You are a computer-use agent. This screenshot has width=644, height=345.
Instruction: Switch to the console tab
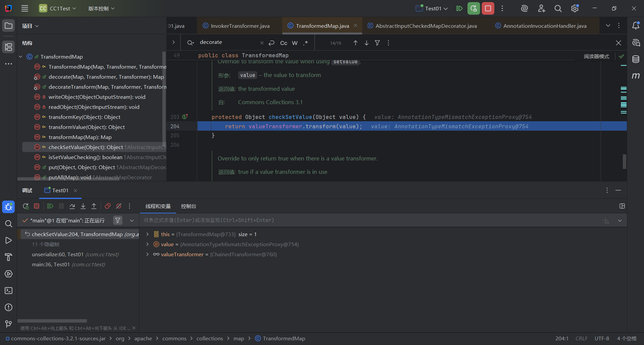[189, 206]
